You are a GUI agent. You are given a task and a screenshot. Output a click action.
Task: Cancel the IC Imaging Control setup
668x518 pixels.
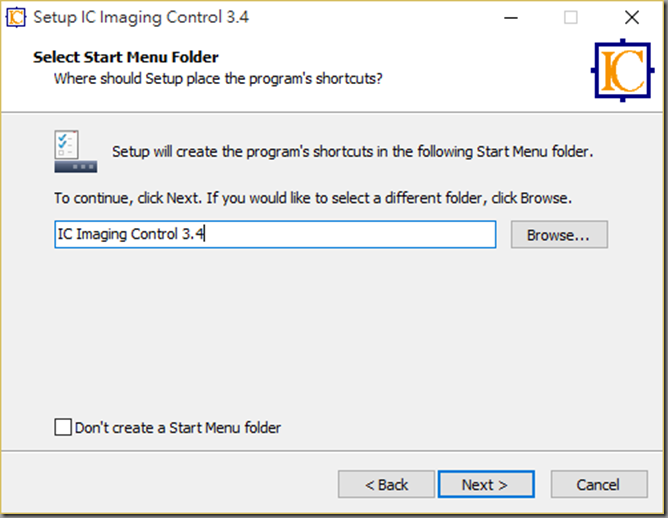tap(599, 484)
